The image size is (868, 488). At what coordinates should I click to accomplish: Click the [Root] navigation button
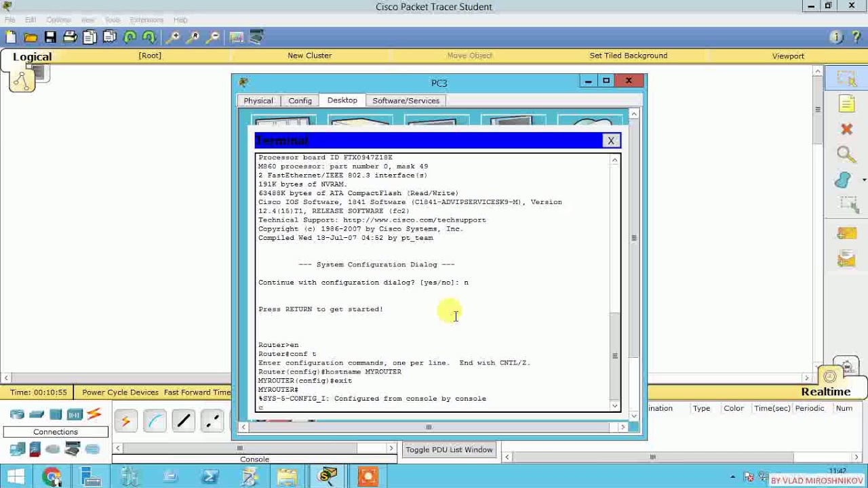[150, 56]
